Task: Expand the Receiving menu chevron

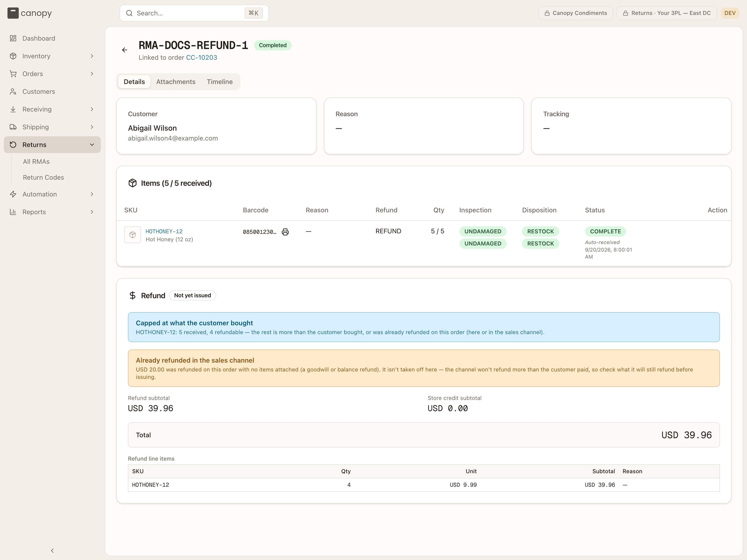Action: coord(92,109)
